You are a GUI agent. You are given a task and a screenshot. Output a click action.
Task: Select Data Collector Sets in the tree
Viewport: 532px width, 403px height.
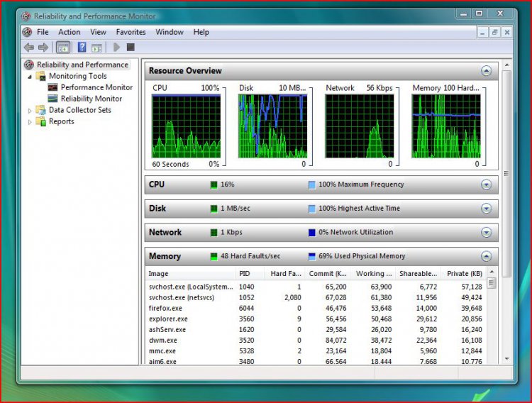coord(79,110)
